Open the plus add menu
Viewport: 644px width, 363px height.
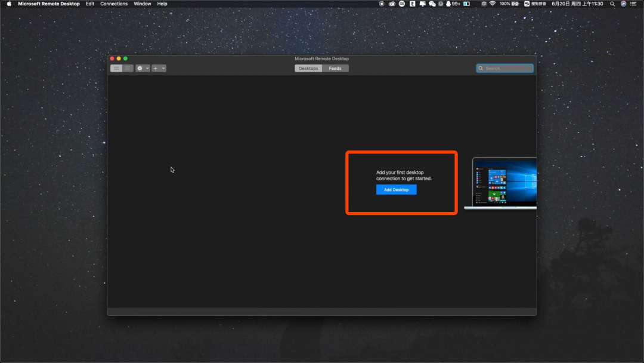159,68
